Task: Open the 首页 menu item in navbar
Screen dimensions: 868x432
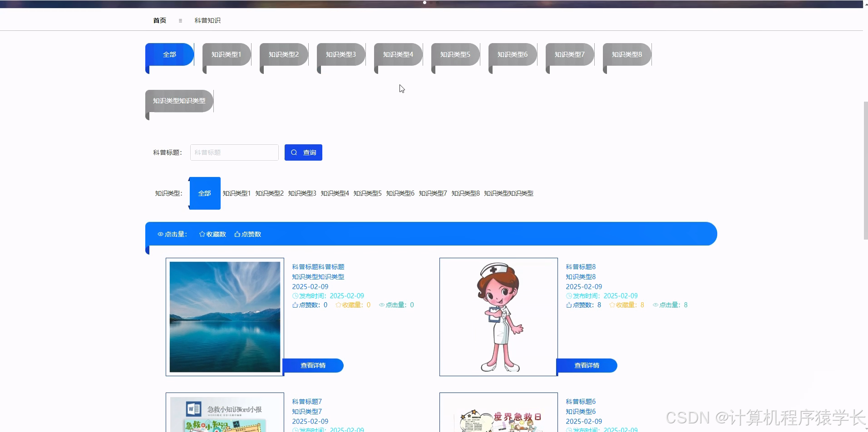Action: point(159,20)
